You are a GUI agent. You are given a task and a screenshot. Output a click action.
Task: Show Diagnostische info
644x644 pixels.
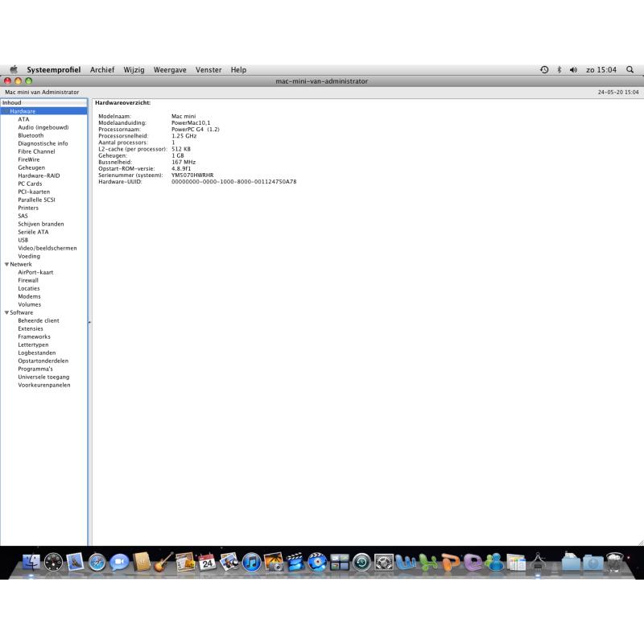tap(43, 143)
